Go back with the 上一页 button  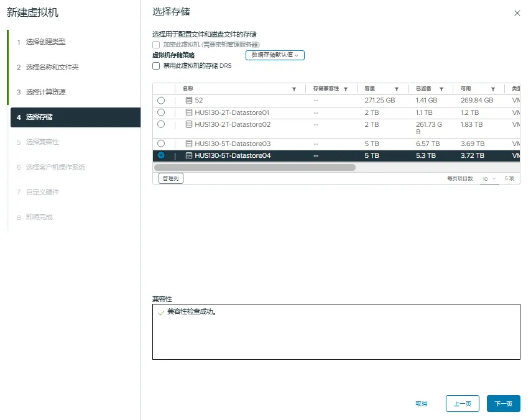[462, 404]
